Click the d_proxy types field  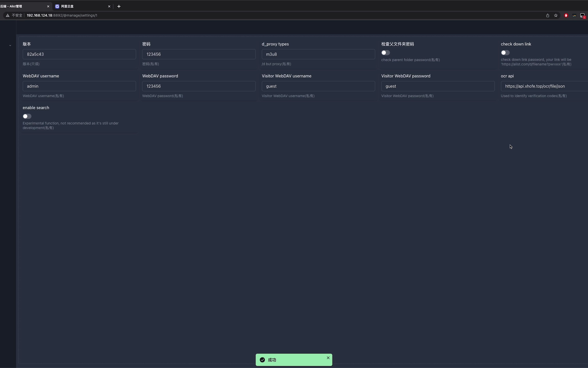pos(318,54)
